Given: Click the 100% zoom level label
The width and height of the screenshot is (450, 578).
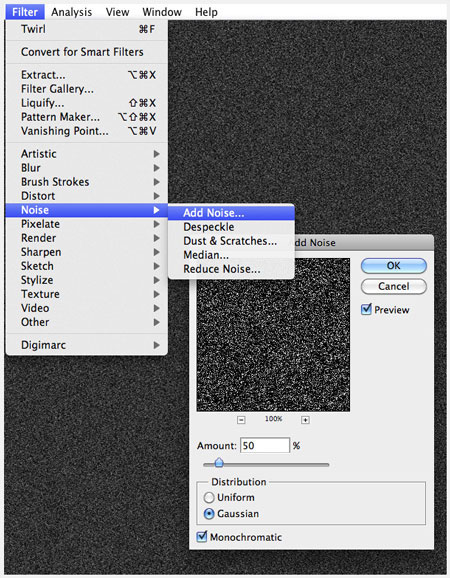Looking at the screenshot, I should (273, 419).
